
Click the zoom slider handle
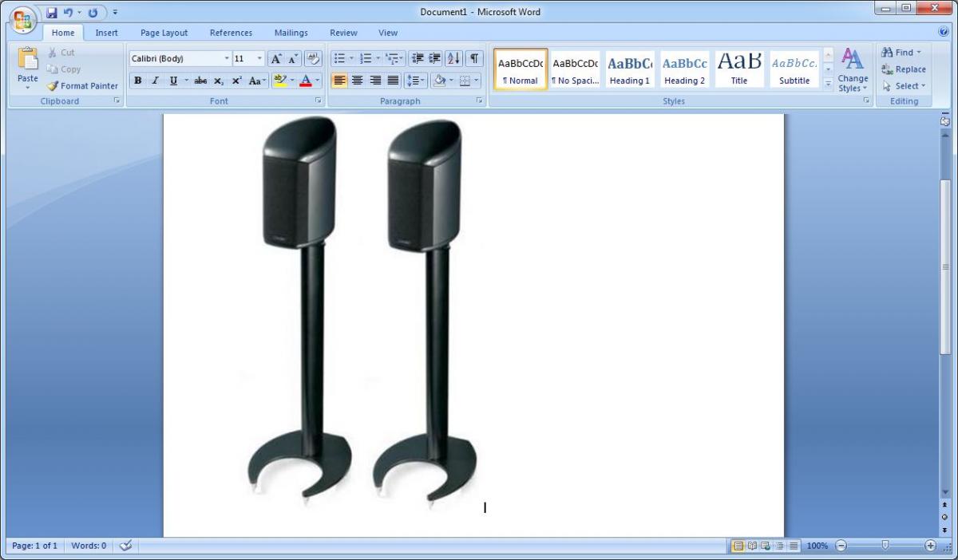click(885, 546)
